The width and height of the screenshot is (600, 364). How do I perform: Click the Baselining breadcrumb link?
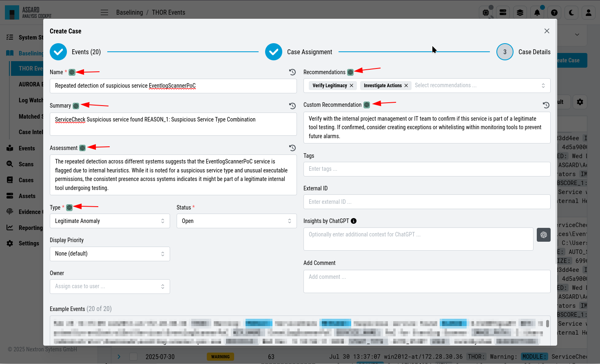(130, 13)
